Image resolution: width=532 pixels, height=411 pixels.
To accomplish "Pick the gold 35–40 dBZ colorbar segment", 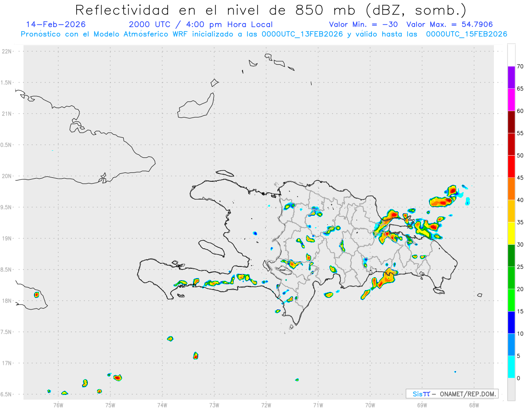I will pyautogui.click(x=511, y=211).
